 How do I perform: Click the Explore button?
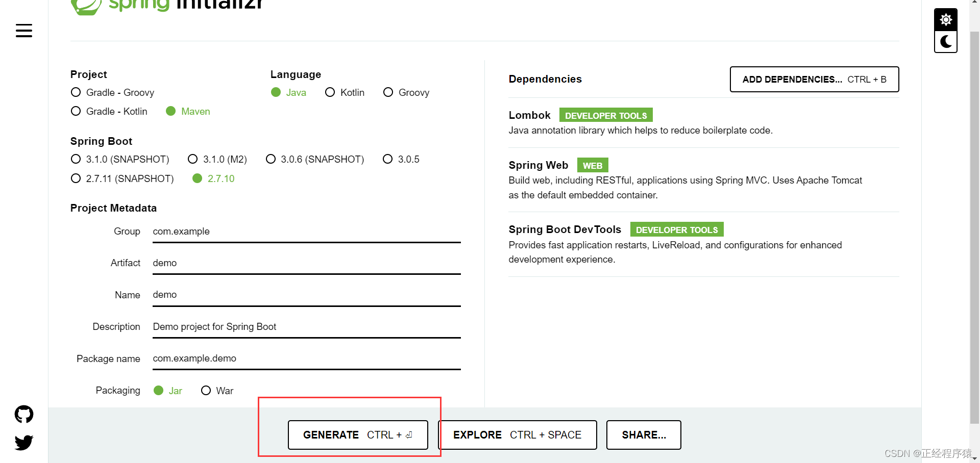(x=517, y=435)
